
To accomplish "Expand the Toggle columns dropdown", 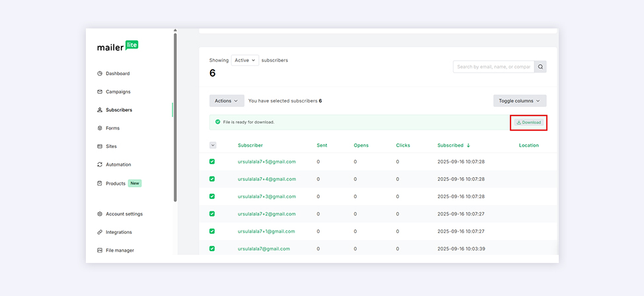I will click(x=519, y=101).
